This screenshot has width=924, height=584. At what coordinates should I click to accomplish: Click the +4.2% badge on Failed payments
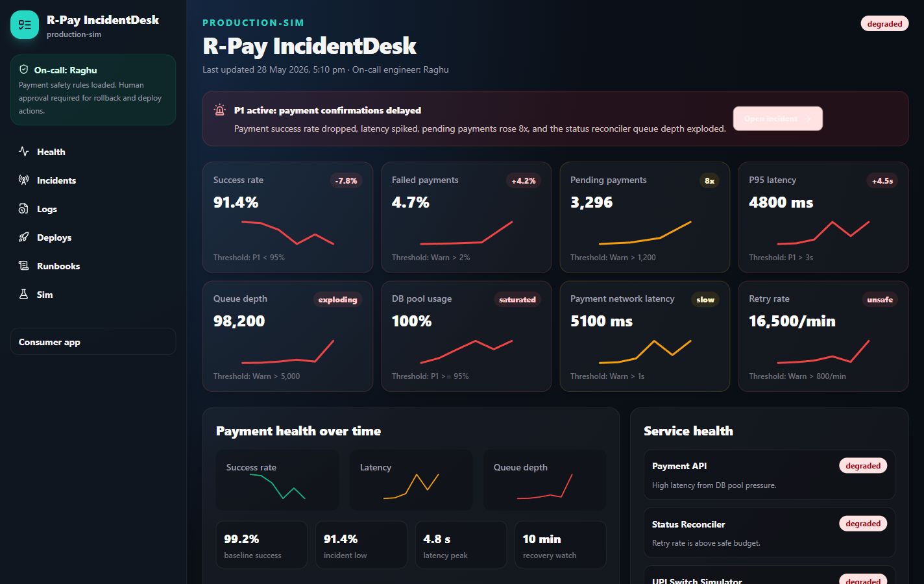(523, 180)
